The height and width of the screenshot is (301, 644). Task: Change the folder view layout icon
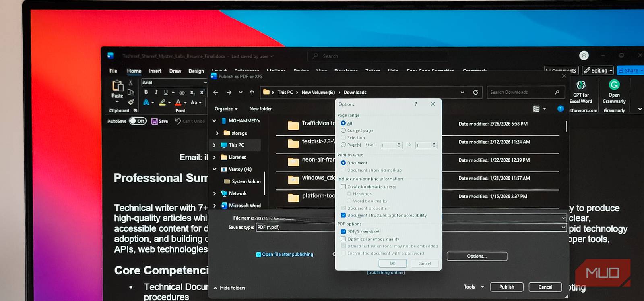click(536, 108)
